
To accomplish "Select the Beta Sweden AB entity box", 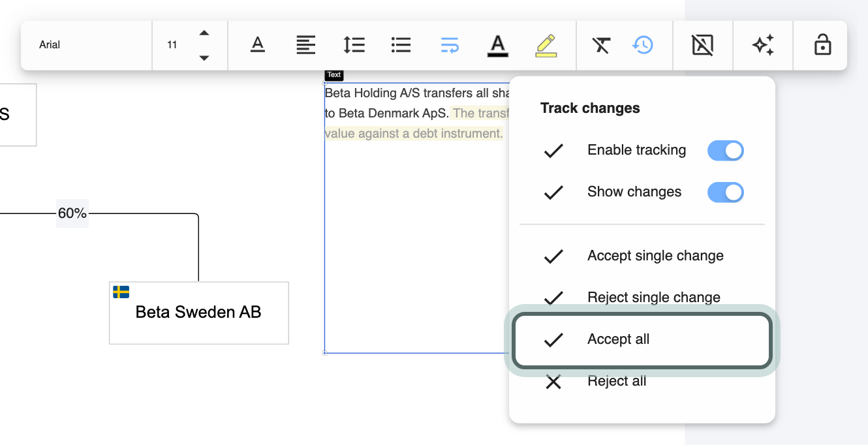I will pos(199,313).
